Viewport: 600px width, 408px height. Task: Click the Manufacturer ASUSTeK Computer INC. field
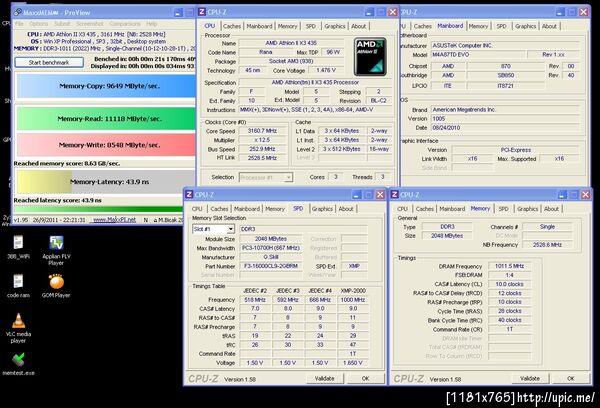[505, 46]
